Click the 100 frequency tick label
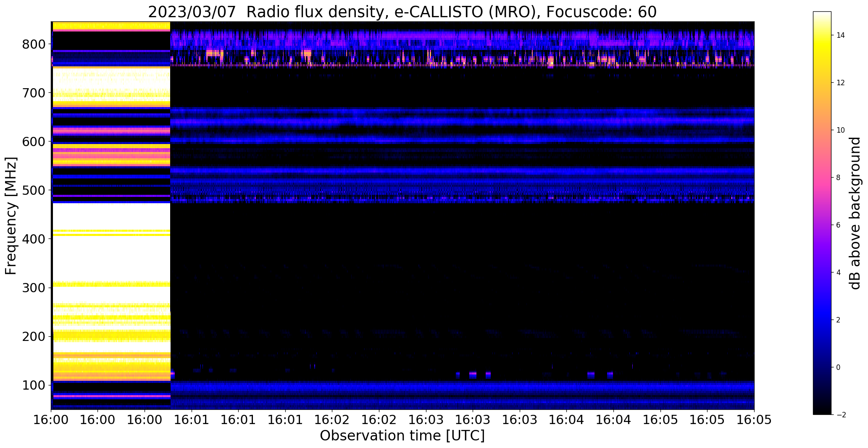This screenshot has height=448, width=868. pos(34,385)
